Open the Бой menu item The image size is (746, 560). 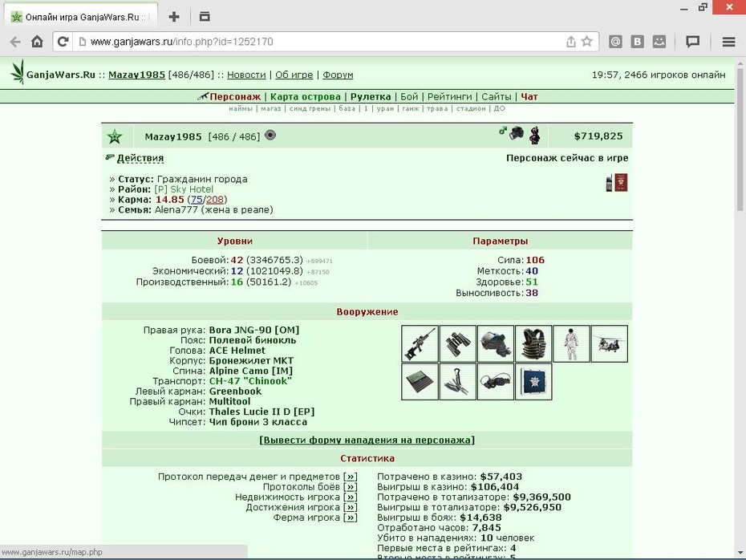click(x=409, y=96)
